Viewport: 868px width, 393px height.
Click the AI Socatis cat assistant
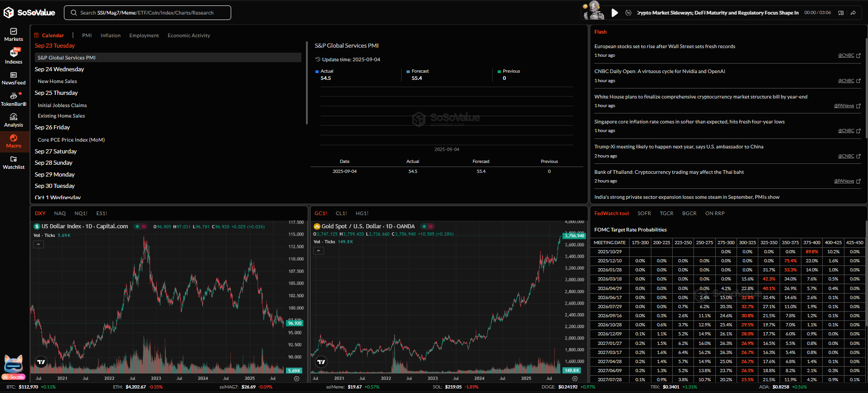point(14,366)
